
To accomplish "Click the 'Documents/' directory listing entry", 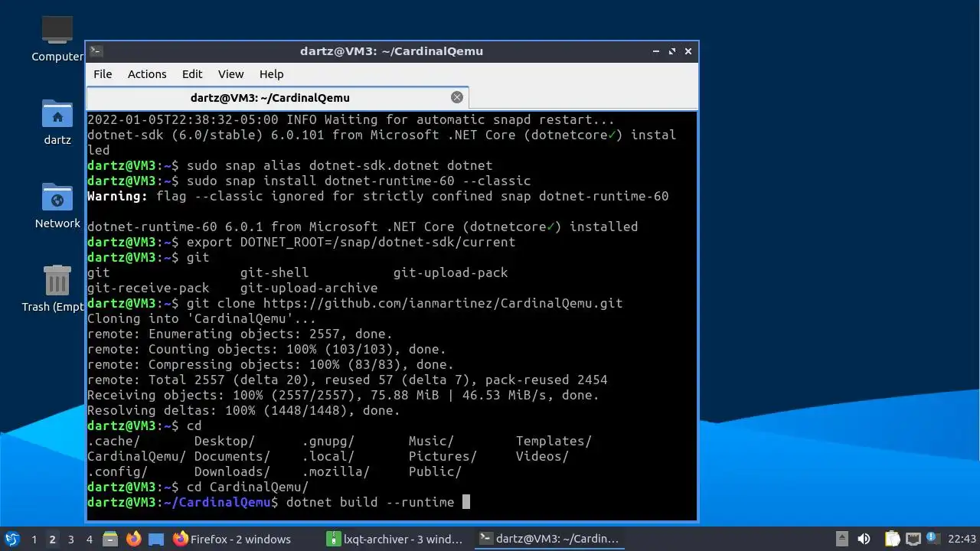I will [232, 456].
